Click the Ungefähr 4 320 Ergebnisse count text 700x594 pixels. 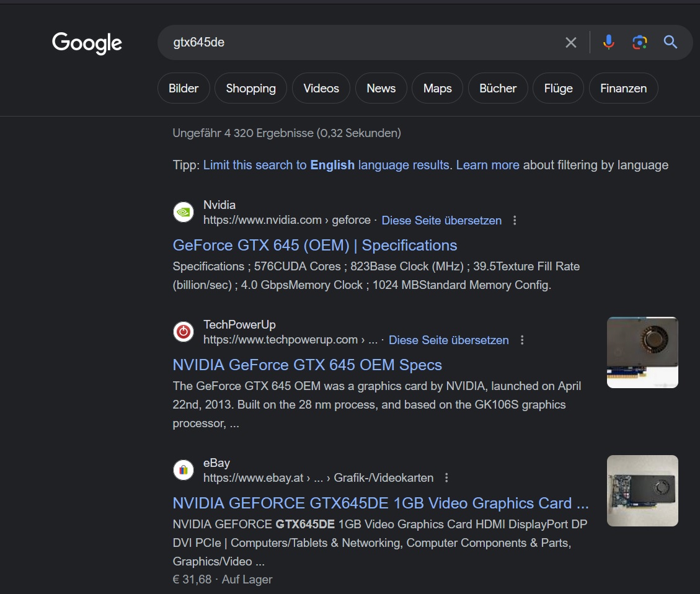point(286,133)
